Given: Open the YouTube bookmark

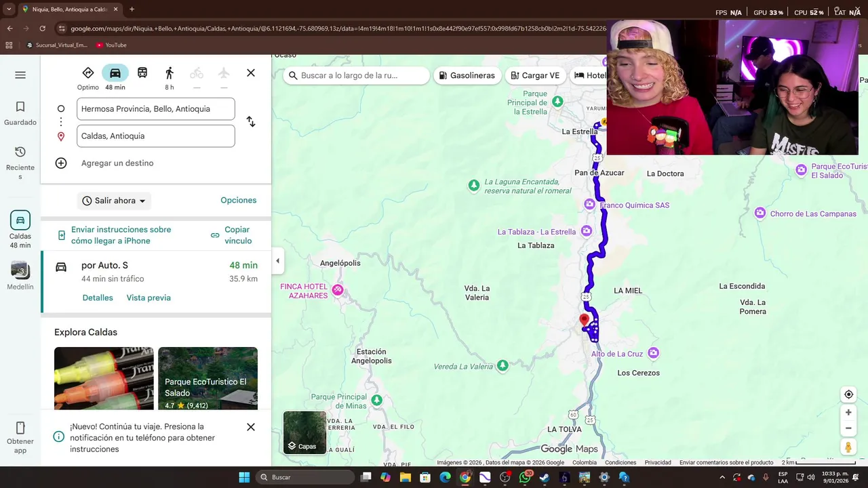Looking at the screenshot, I should click(111, 45).
